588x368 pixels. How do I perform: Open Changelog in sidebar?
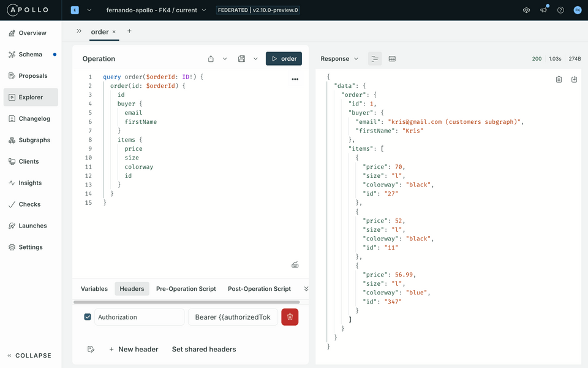coord(31,118)
